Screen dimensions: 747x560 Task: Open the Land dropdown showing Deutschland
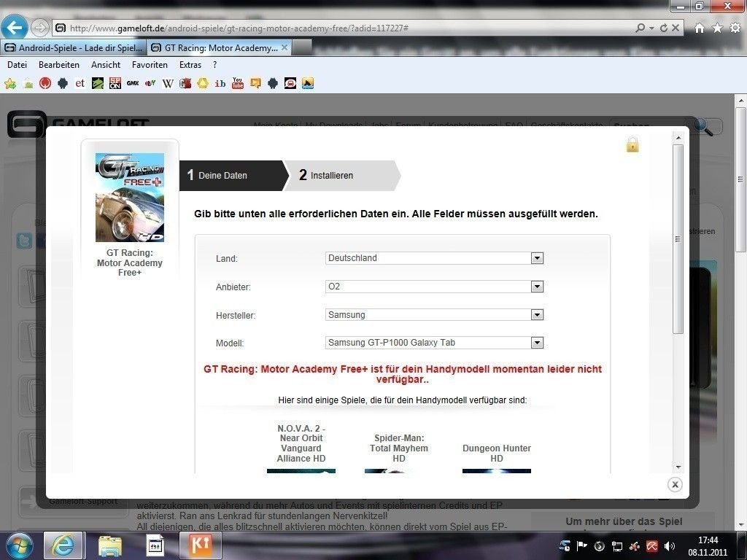coord(434,258)
